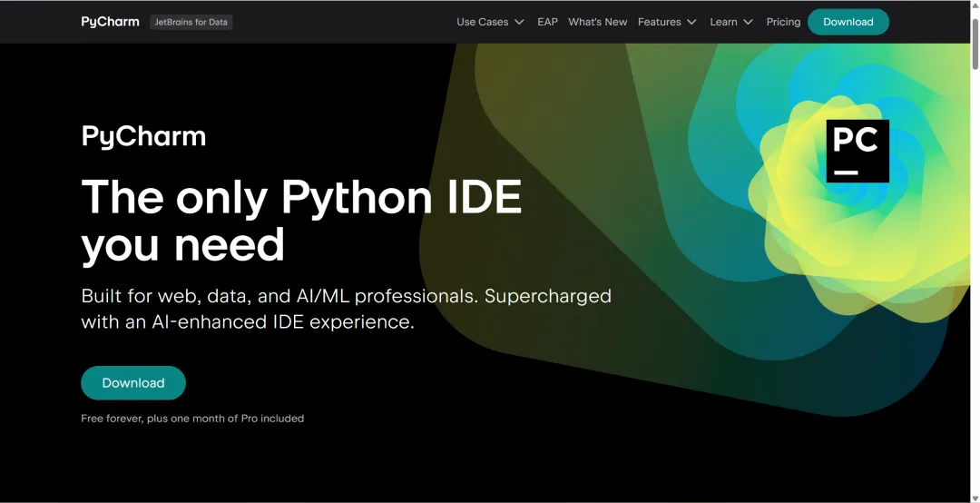Click the Download button in navbar
This screenshot has height=503, width=980.
848,22
